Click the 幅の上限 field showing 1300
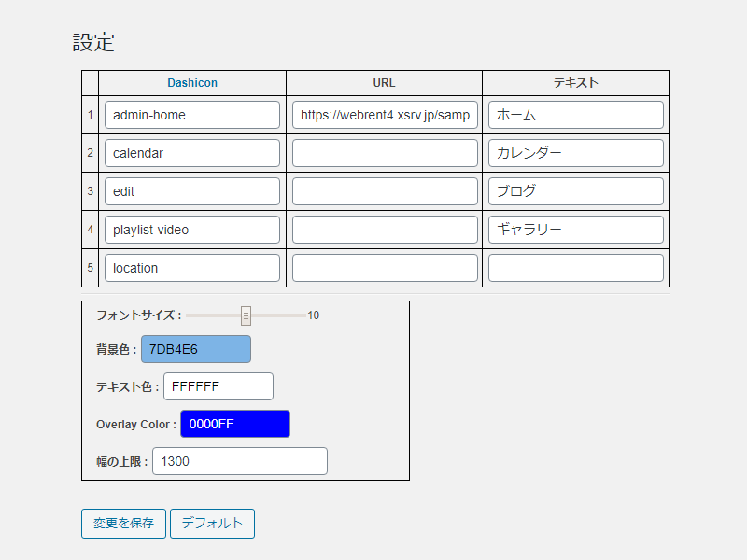This screenshot has height=560, width=747. (x=240, y=461)
